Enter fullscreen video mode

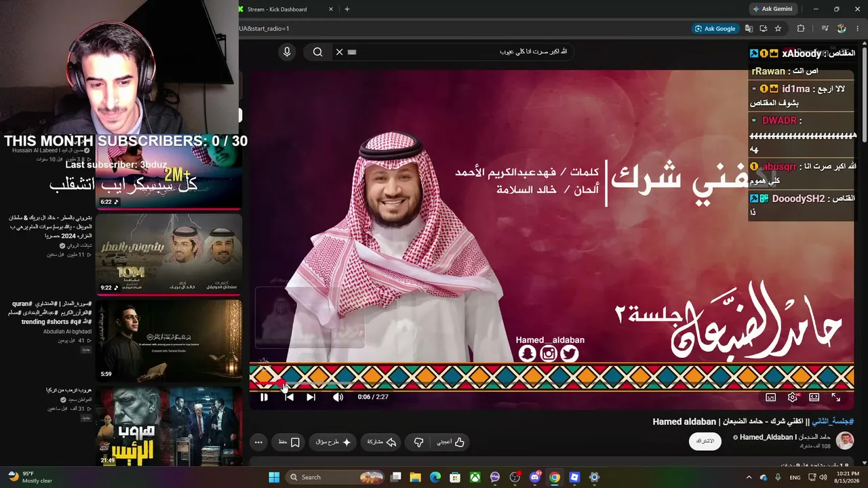(x=835, y=397)
